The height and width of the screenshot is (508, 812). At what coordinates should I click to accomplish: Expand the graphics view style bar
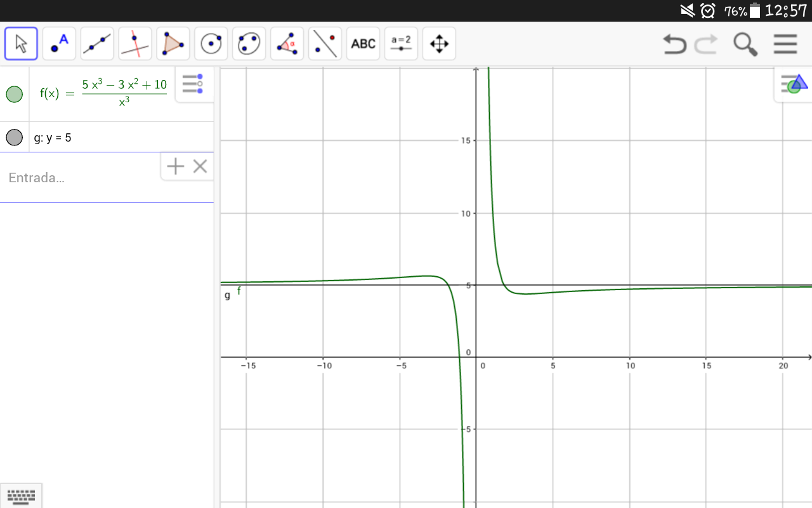coord(794,84)
